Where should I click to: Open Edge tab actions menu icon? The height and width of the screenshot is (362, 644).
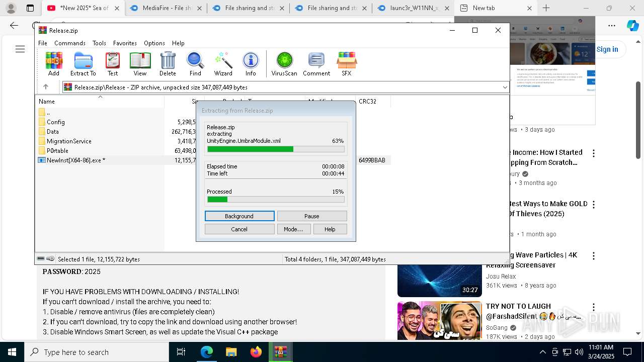click(x=30, y=8)
